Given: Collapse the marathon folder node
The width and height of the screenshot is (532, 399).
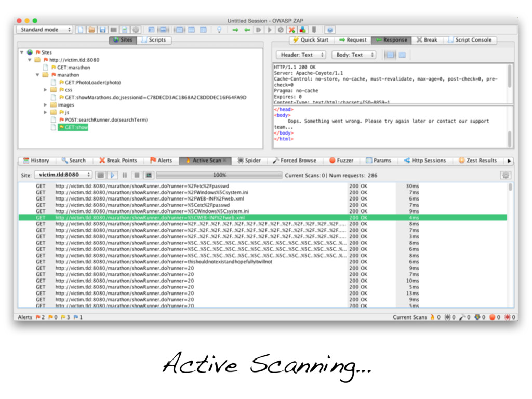Looking at the screenshot, I should pyautogui.click(x=37, y=75).
